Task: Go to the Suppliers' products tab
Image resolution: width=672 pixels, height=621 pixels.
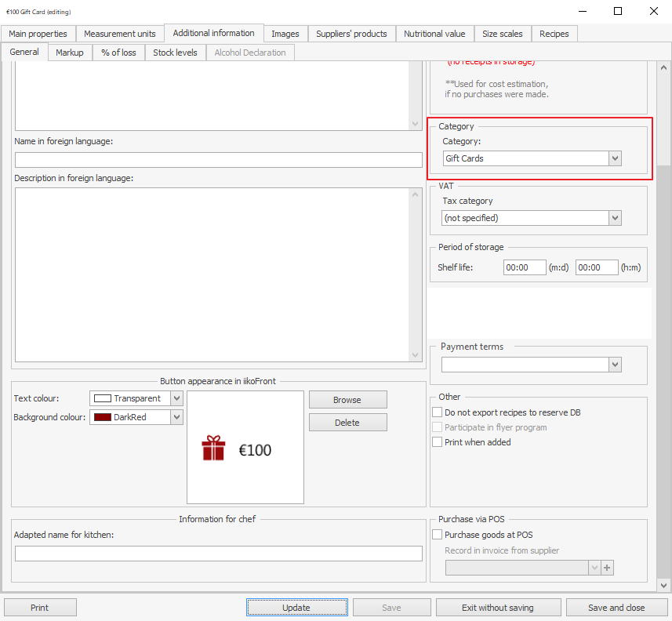Action: coord(351,34)
